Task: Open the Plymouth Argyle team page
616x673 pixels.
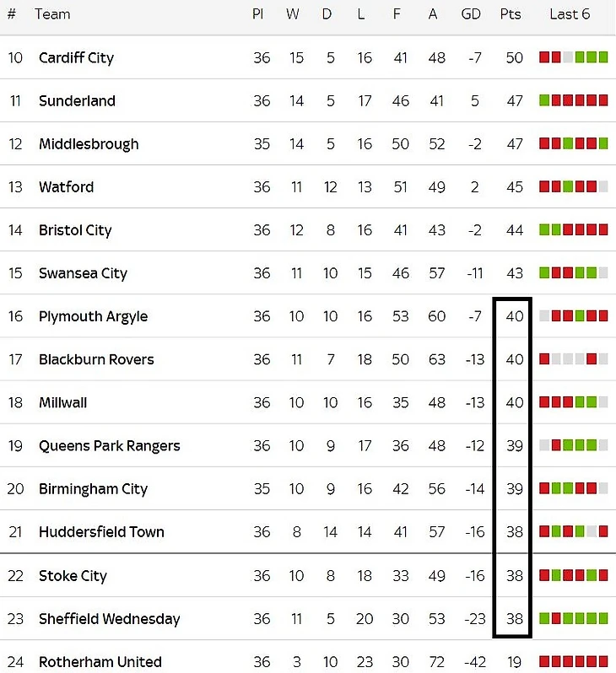Action: pos(93,316)
